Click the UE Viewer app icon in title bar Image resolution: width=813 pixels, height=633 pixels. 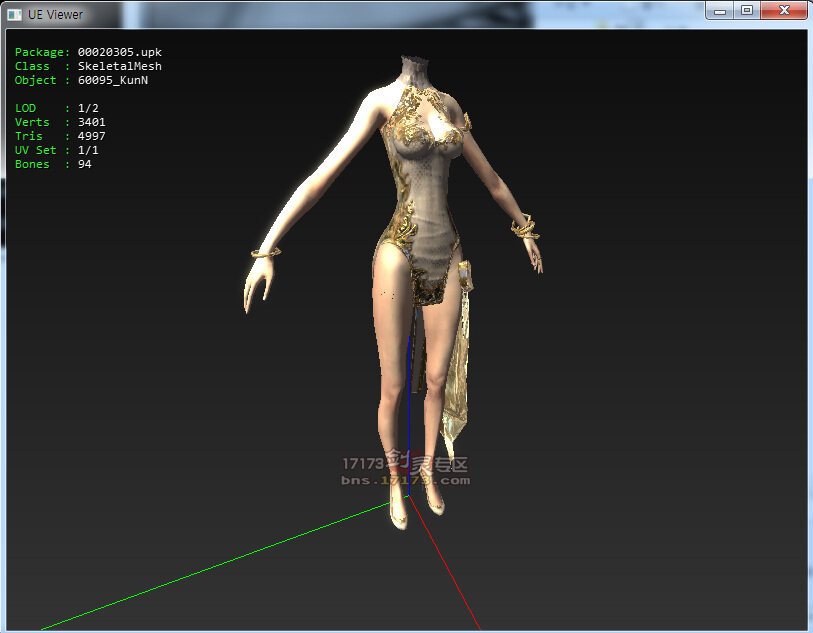(x=15, y=15)
